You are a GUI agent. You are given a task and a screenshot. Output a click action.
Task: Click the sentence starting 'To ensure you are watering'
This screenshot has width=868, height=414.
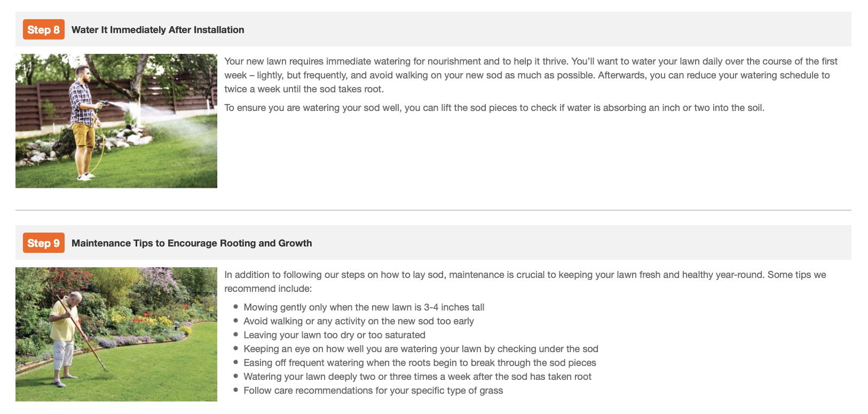pos(494,108)
